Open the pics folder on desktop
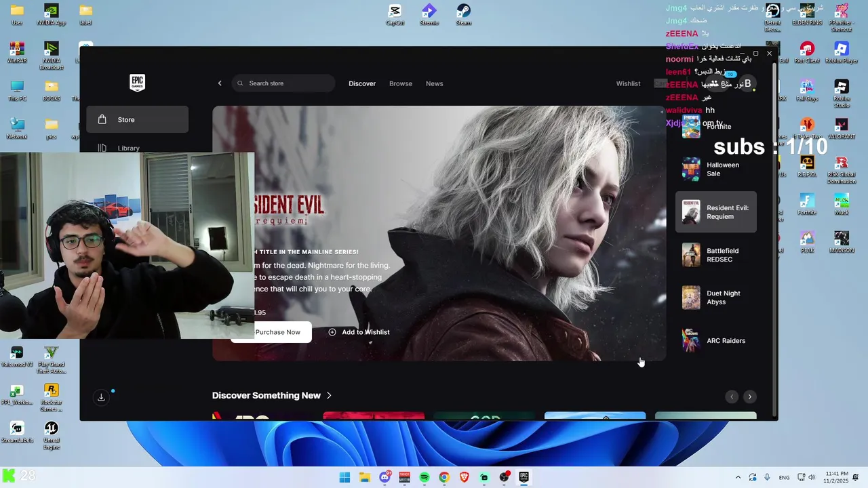This screenshot has width=868, height=488. pyautogui.click(x=51, y=129)
